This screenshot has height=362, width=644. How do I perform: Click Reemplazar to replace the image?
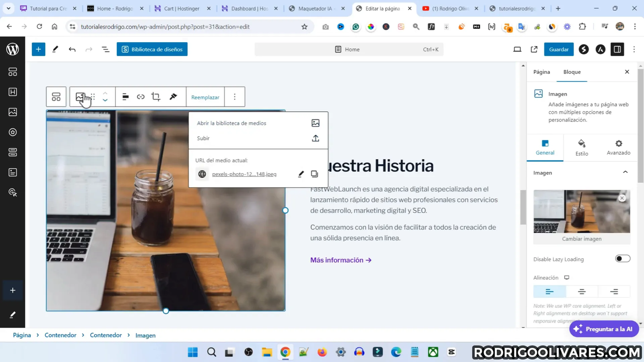pos(205,97)
